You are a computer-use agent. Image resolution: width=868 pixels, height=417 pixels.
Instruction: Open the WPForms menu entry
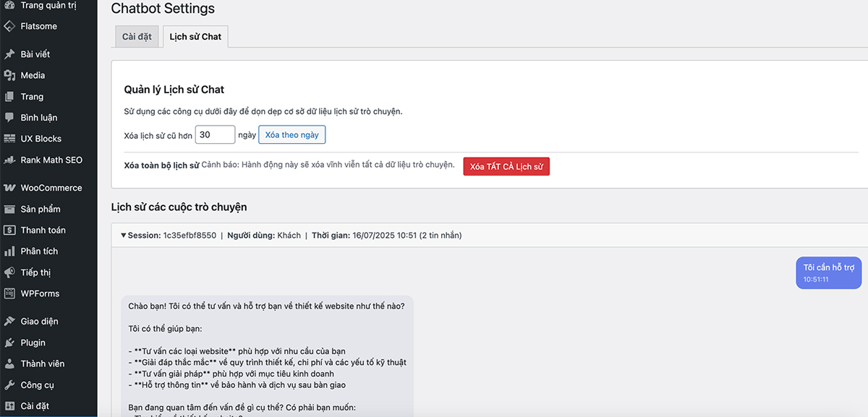[x=40, y=293]
